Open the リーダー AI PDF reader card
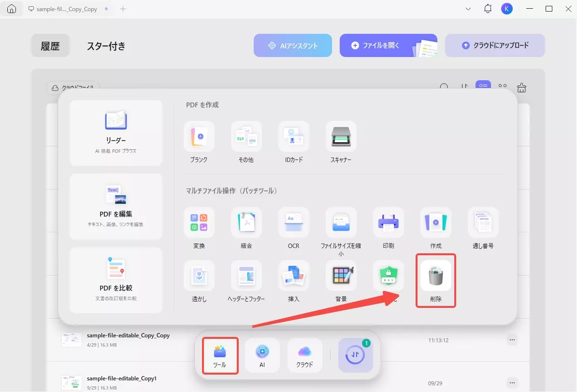This screenshot has width=577, height=392. point(116,133)
